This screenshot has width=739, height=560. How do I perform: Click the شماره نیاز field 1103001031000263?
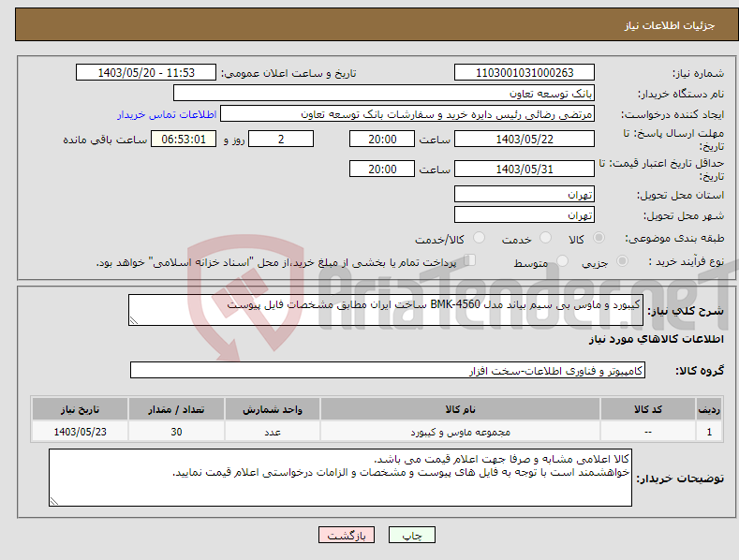point(525,73)
